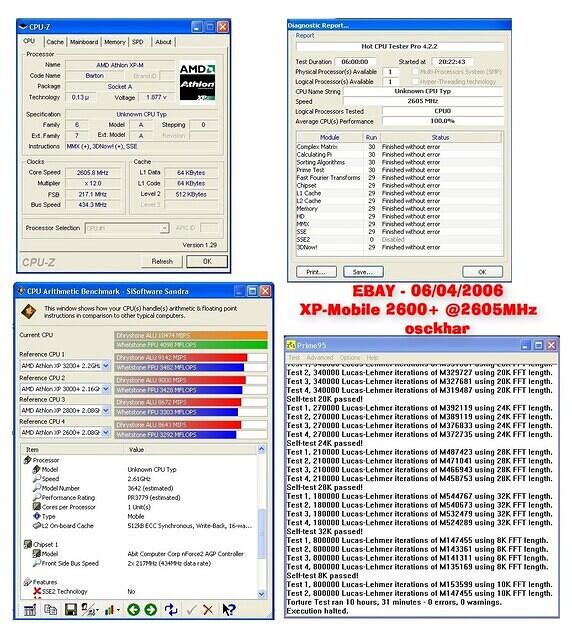This screenshot has height=640, width=572.
Task: Click the scroll up arrow in Sandra list
Action: (x=262, y=449)
